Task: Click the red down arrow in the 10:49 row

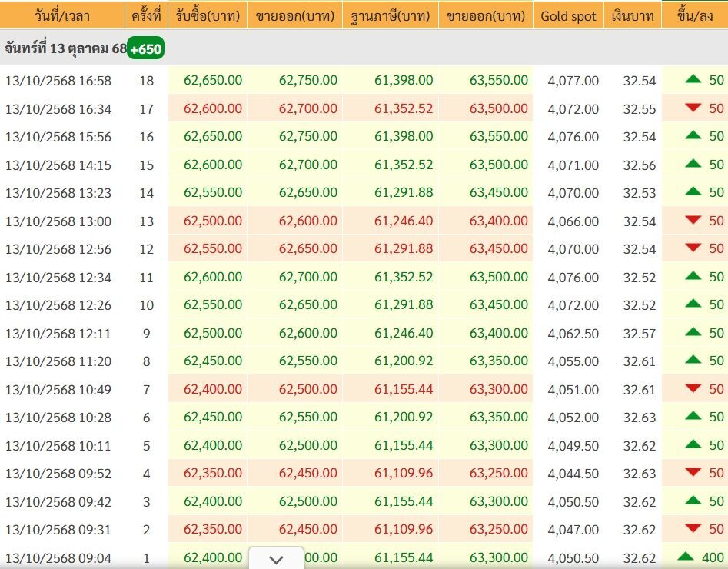Action: pos(693,389)
